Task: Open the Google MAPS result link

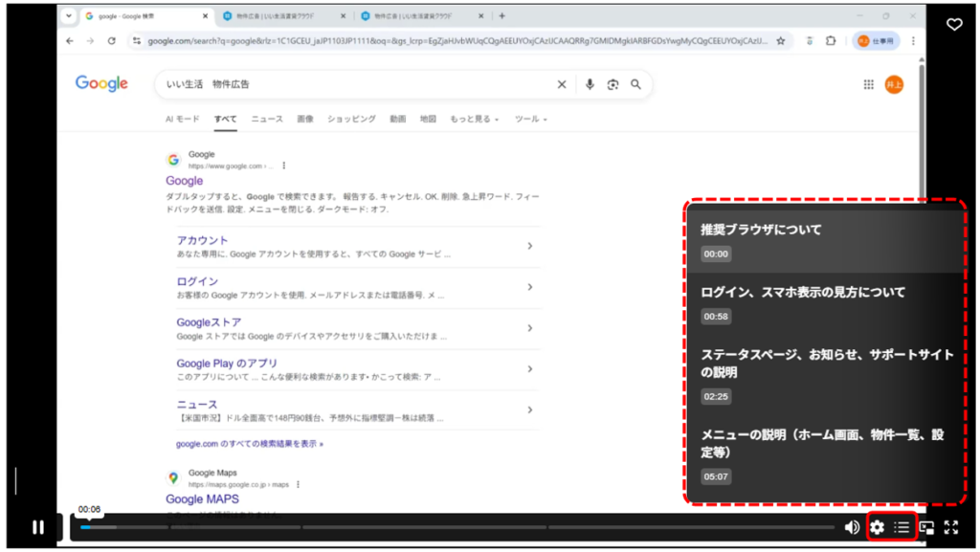Action: point(202,499)
